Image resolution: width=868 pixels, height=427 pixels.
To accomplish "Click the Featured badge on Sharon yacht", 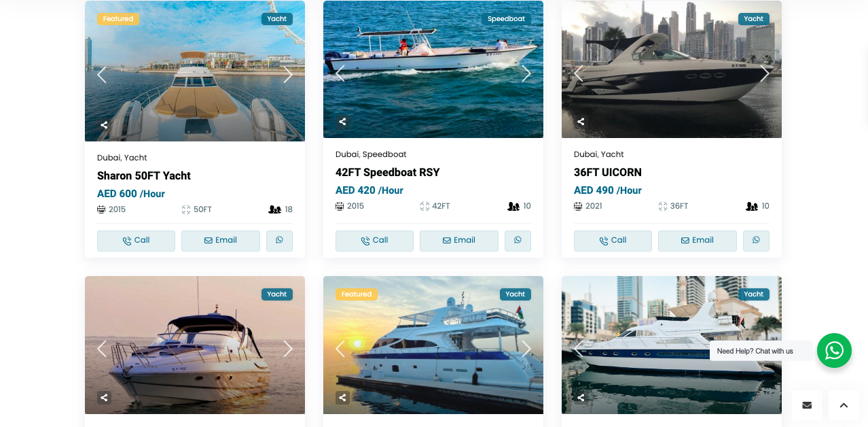I will click(118, 19).
